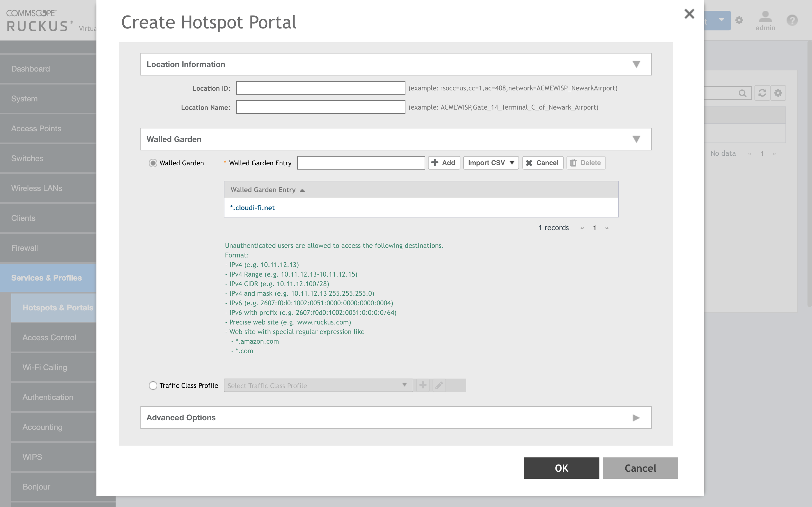Open the help question mark icon

[792, 21]
